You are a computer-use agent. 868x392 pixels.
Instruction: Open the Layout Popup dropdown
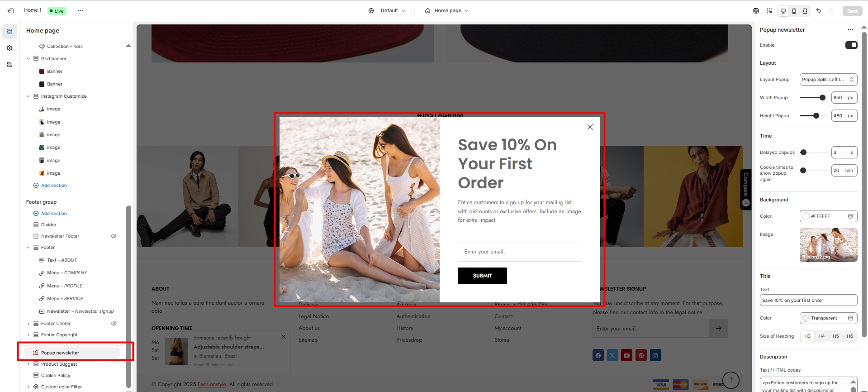828,80
